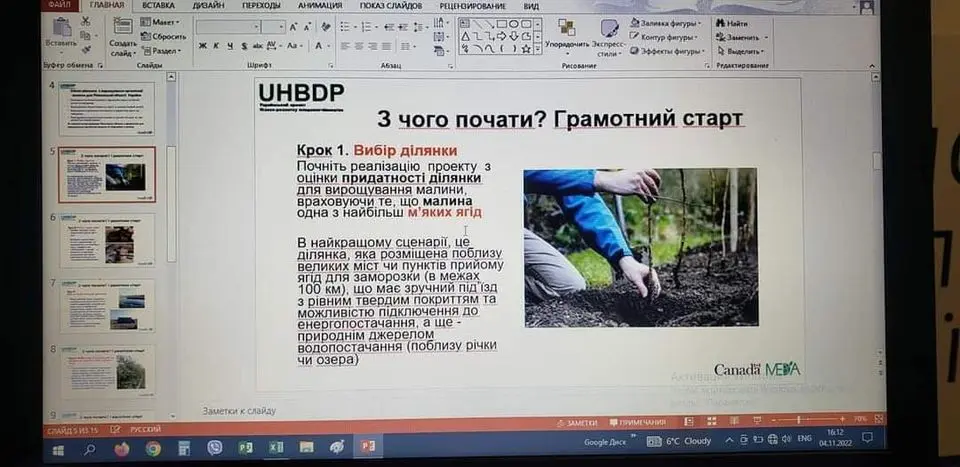Open Viber from the taskbar

(214, 447)
